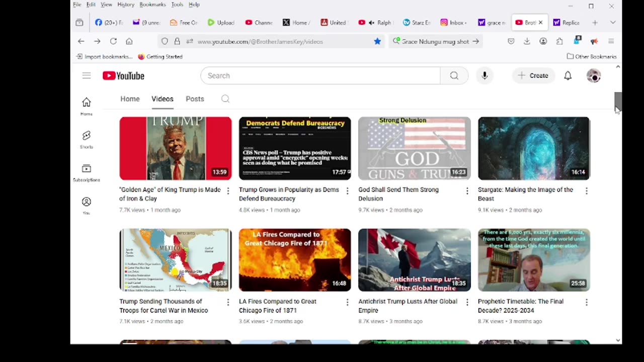Reload the current page
The width and height of the screenshot is (644, 362).
pyautogui.click(x=113, y=41)
